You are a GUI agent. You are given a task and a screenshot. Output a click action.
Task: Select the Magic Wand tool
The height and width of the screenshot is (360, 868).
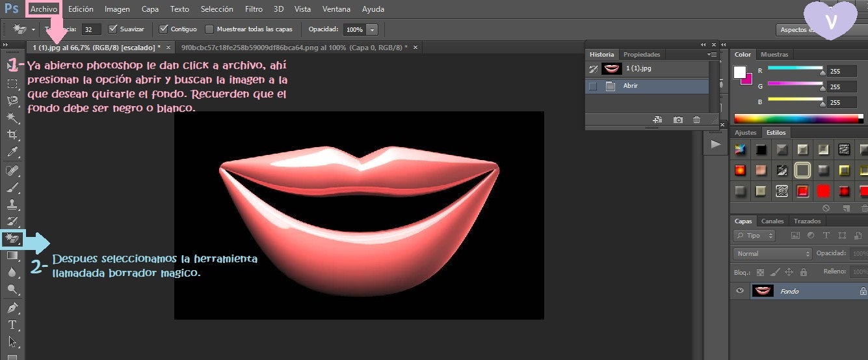click(x=12, y=118)
